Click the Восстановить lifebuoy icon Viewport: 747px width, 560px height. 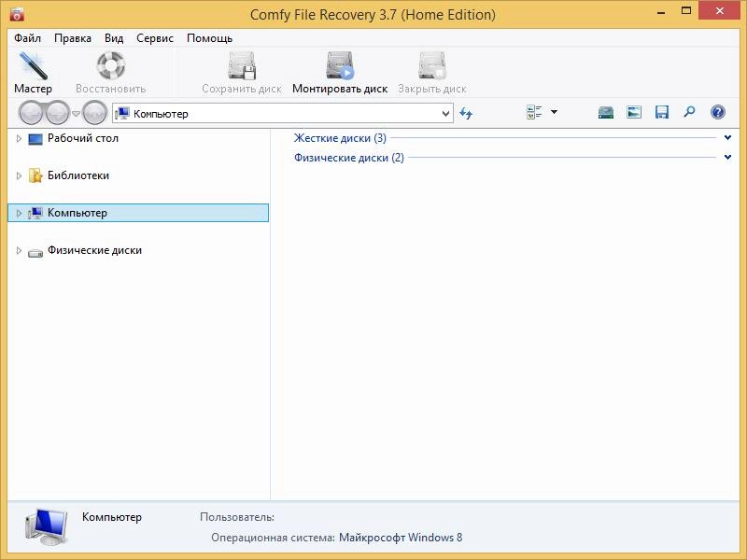click(111, 65)
